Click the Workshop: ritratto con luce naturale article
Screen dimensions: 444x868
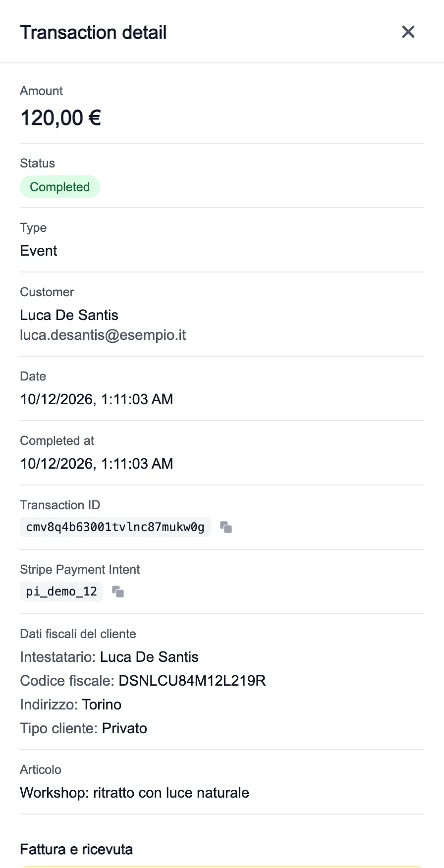(x=134, y=793)
